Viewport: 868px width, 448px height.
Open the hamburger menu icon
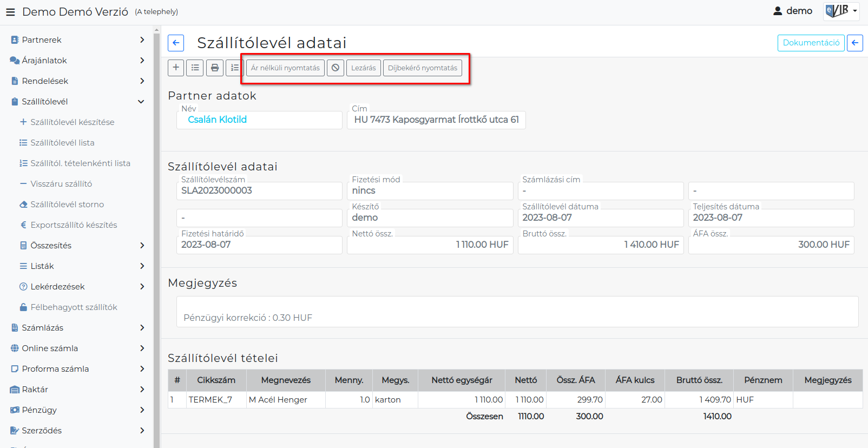(10, 11)
